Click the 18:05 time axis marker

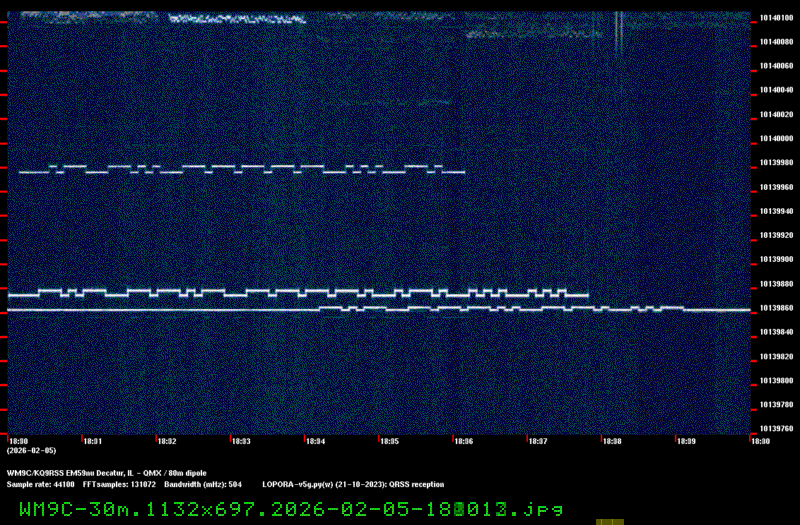point(390,441)
